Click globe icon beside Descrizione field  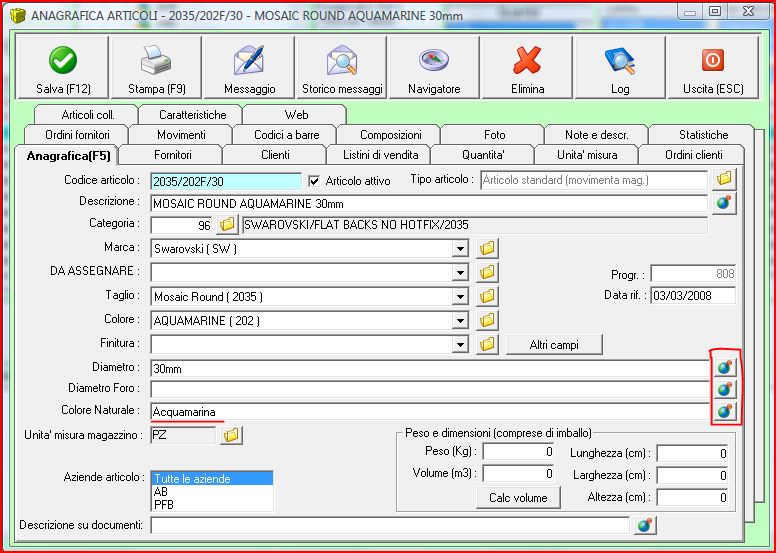click(724, 203)
